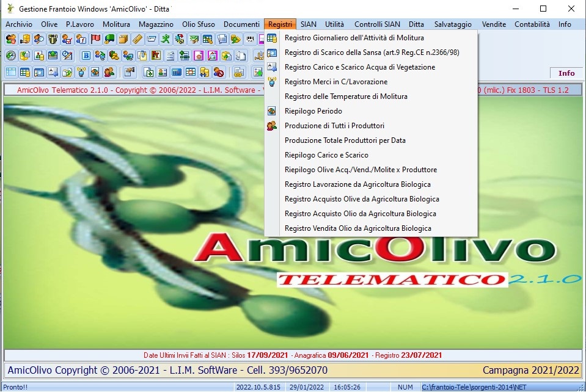Click the table with pencil icon
The width and height of the screenshot is (586, 392).
pos(207,39)
